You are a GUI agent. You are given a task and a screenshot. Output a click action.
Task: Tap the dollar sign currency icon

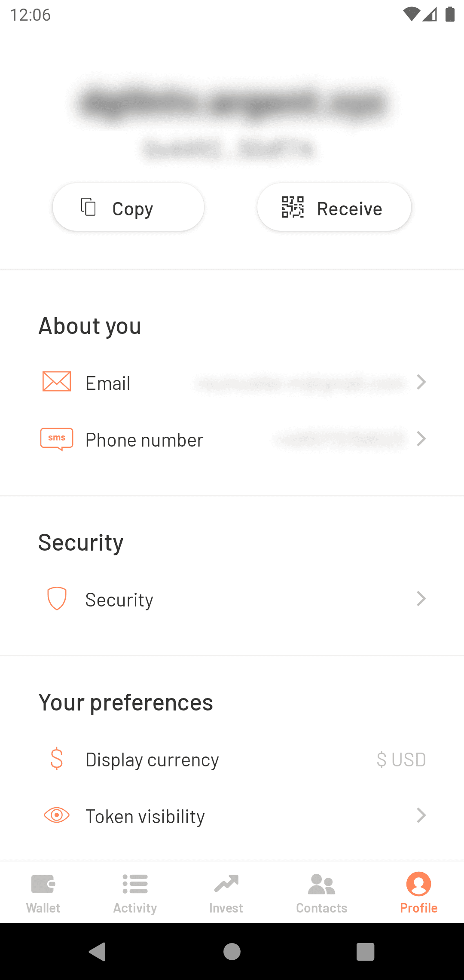coord(57,759)
